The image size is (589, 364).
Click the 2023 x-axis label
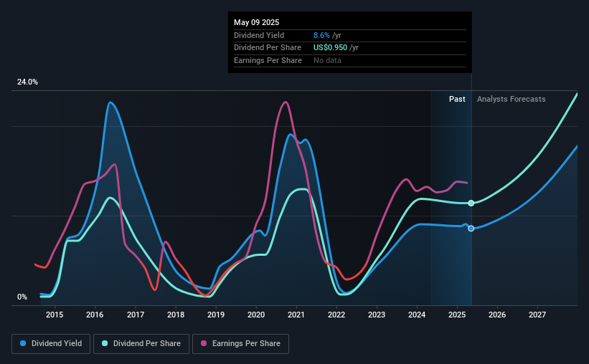377,315
